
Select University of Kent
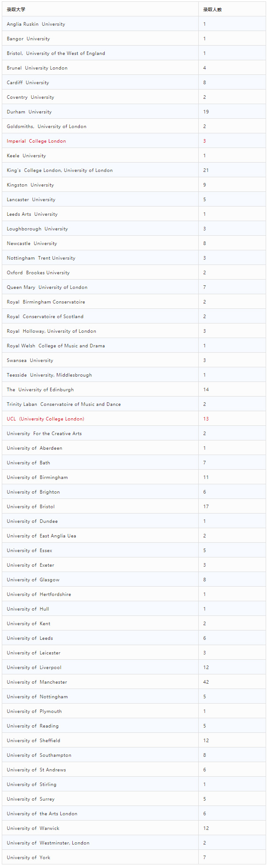click(x=28, y=623)
